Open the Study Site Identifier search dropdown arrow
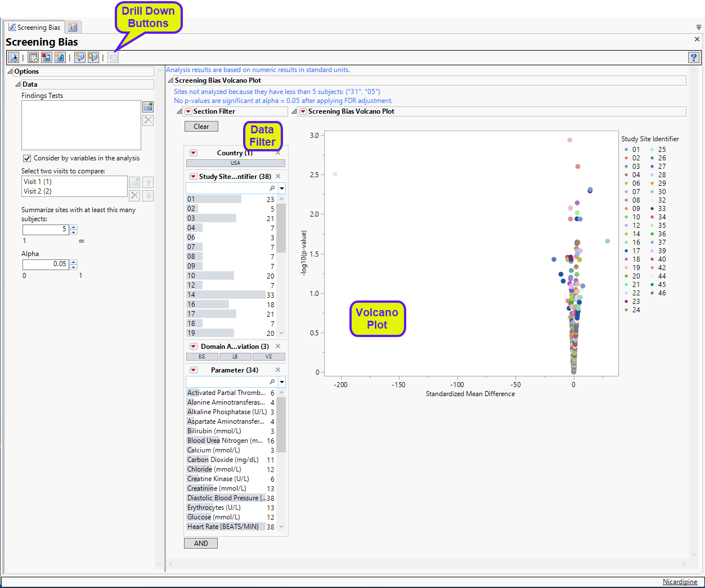The width and height of the screenshot is (705, 588). point(282,188)
